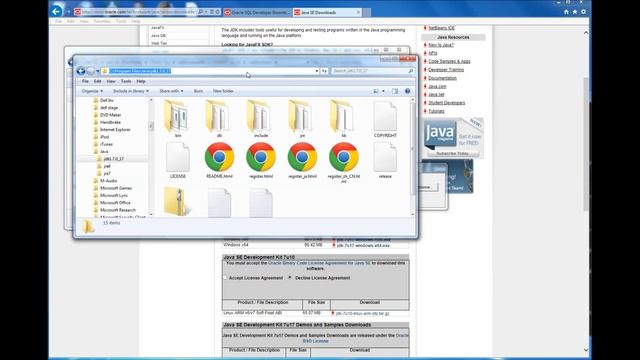Click the Explorer Help question-mark icon
Screen dimensions: 640x360
pos(407,91)
